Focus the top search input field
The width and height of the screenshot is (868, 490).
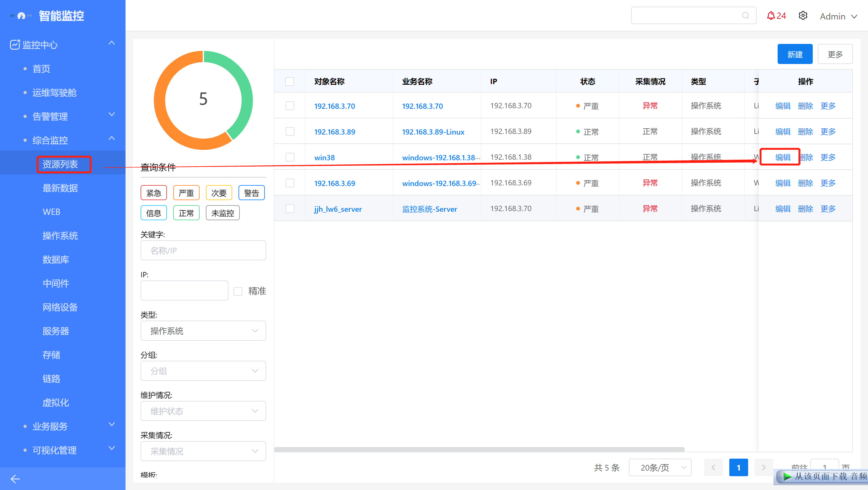pos(694,15)
